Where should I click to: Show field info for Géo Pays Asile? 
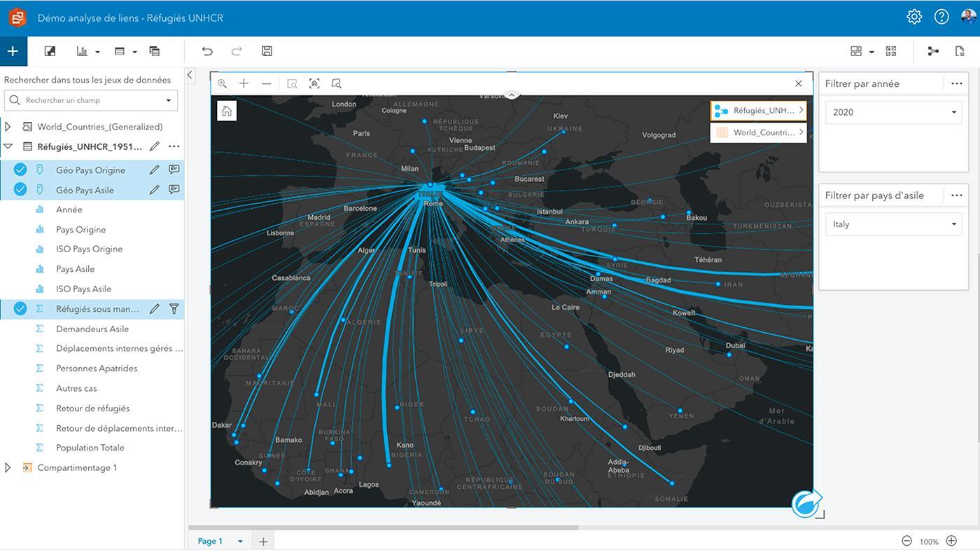point(174,189)
